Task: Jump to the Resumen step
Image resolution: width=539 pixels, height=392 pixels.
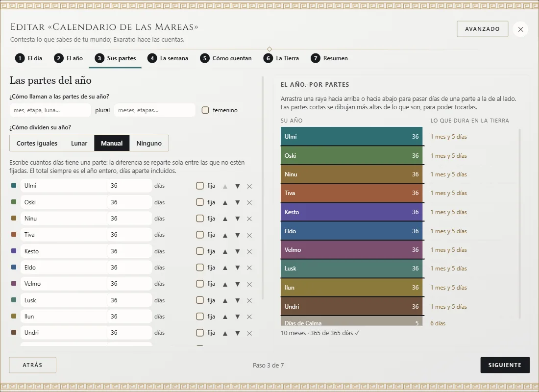Action: [x=329, y=58]
